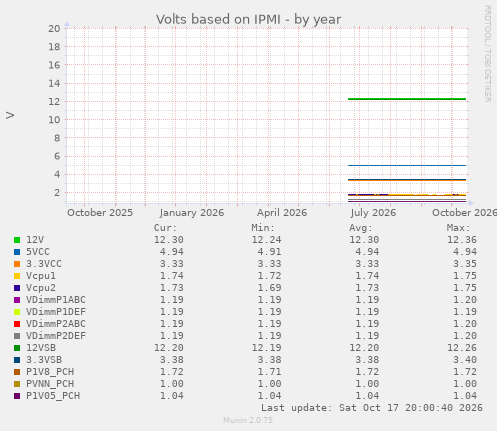Click the 3.3VCC max value 3.35
Screen dimensions: 497x431
465,264
